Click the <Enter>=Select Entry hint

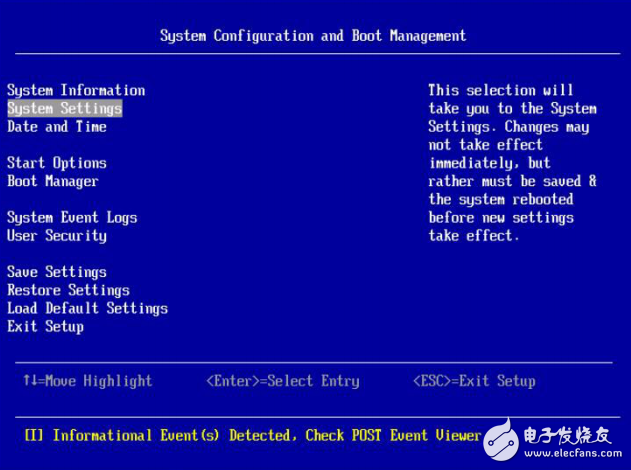click(282, 381)
